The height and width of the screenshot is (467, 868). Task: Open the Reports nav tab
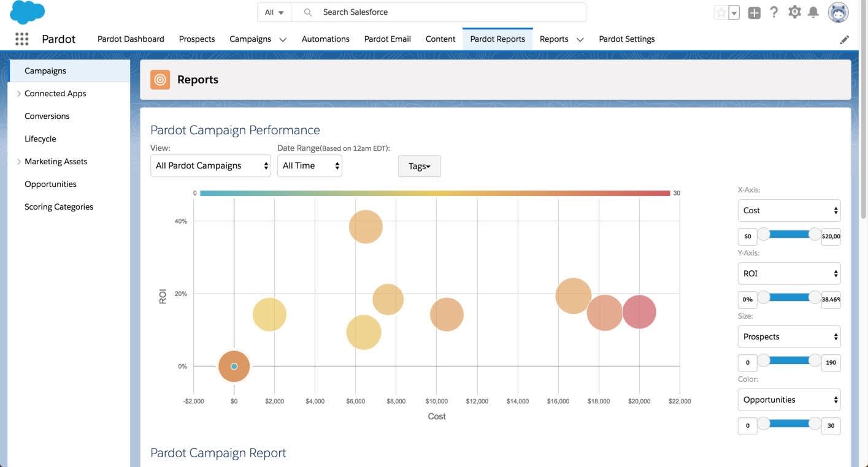(x=554, y=39)
